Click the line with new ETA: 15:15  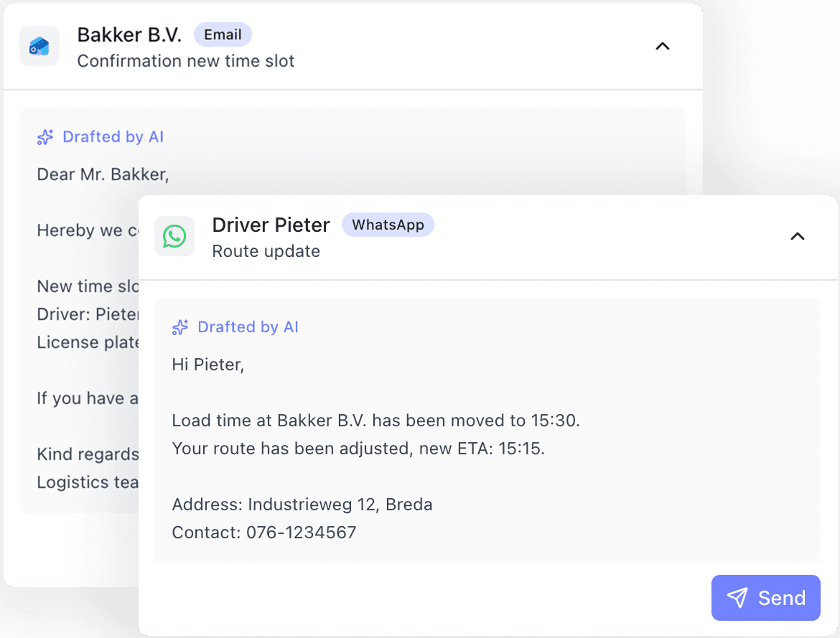(x=358, y=449)
